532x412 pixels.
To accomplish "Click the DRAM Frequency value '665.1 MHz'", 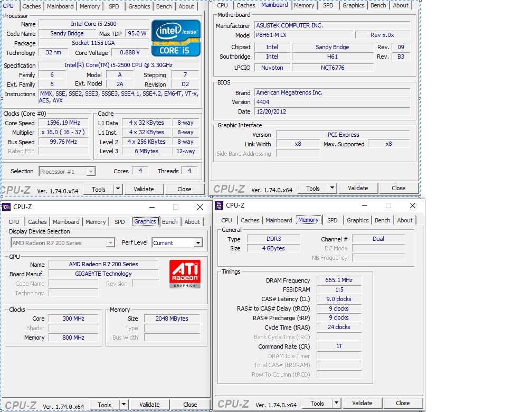I will pos(339,280).
